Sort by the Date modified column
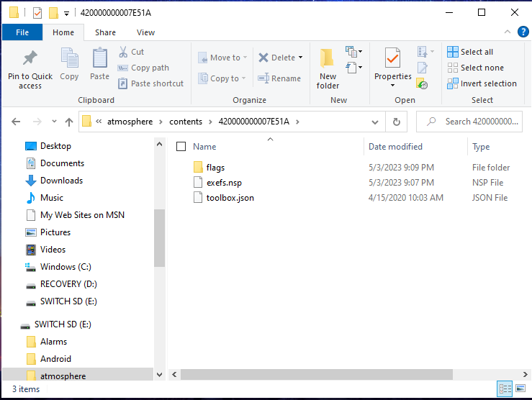The image size is (532, 400). click(395, 147)
